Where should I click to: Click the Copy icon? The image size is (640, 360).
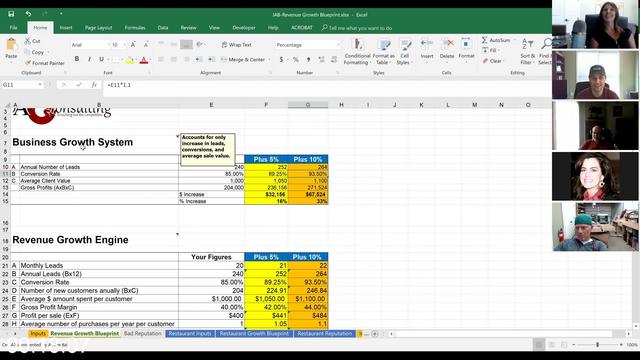27,52
